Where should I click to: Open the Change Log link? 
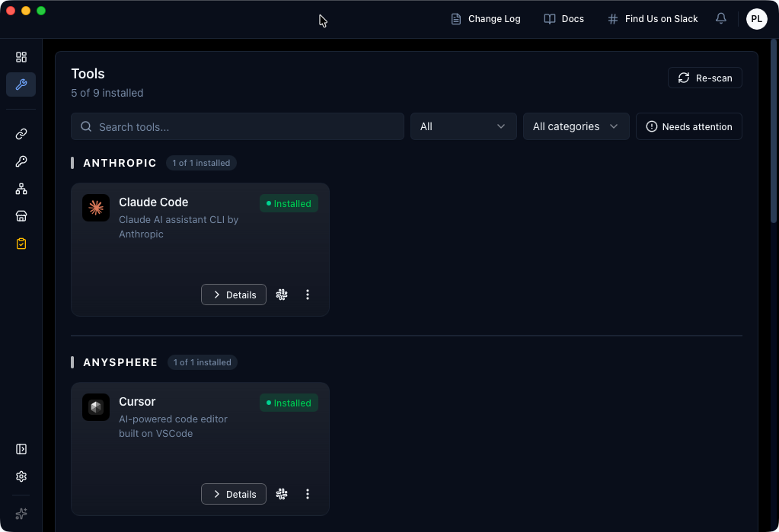pyautogui.click(x=485, y=19)
